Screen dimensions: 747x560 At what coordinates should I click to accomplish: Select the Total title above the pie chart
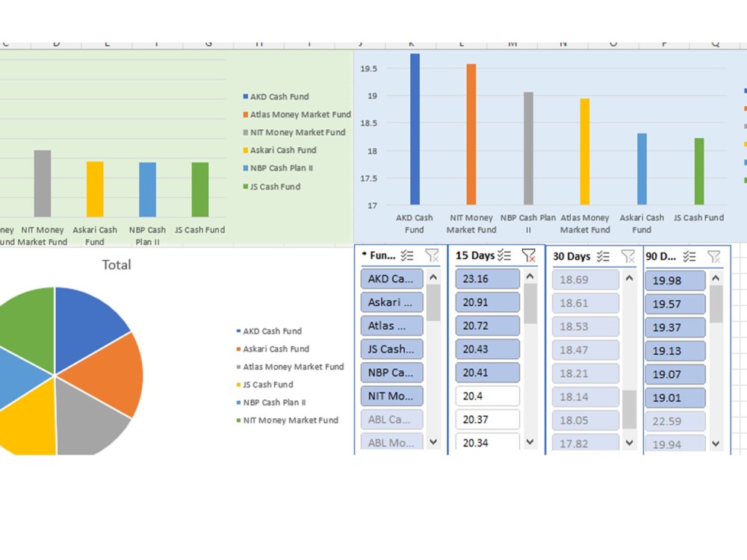coord(117,264)
